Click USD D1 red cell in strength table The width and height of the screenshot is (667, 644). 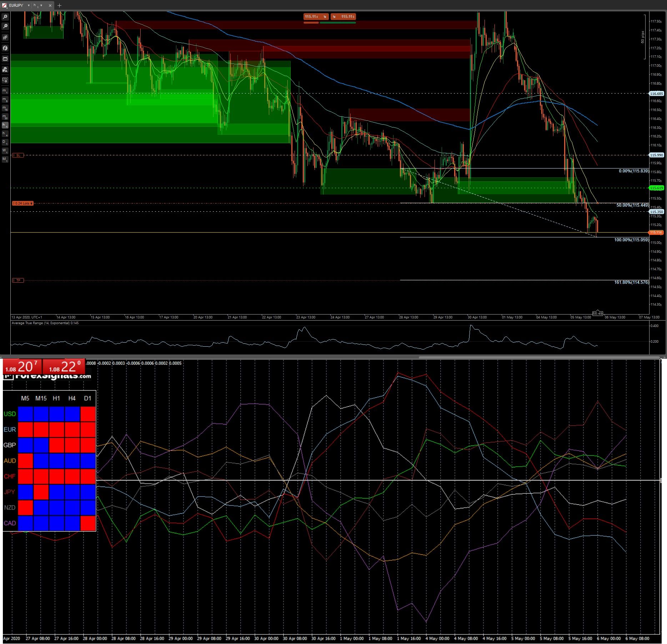[x=88, y=414]
